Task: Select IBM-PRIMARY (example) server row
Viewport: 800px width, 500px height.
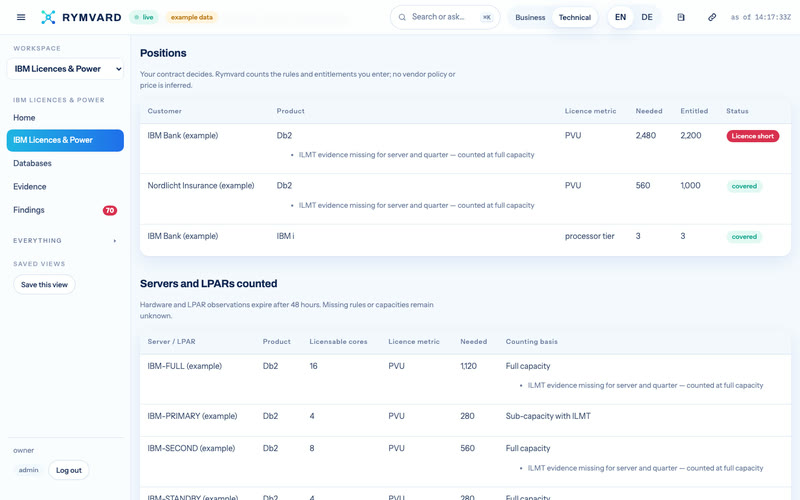Action: pos(465,420)
